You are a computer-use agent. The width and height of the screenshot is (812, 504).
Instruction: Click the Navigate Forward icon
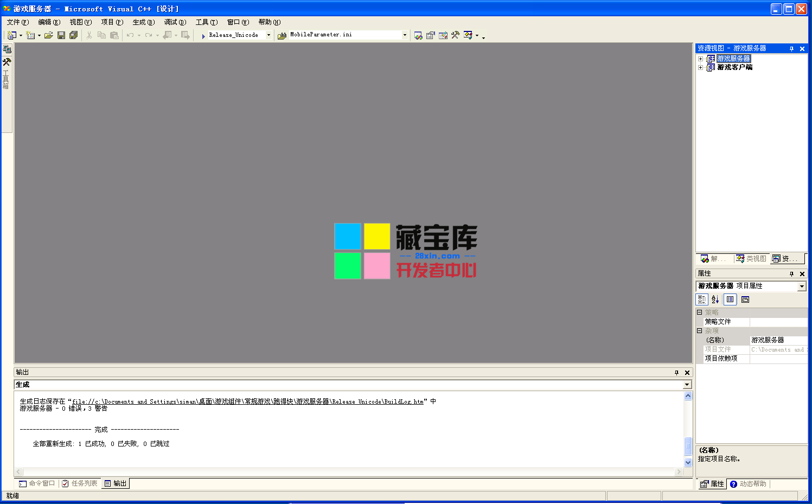(186, 35)
